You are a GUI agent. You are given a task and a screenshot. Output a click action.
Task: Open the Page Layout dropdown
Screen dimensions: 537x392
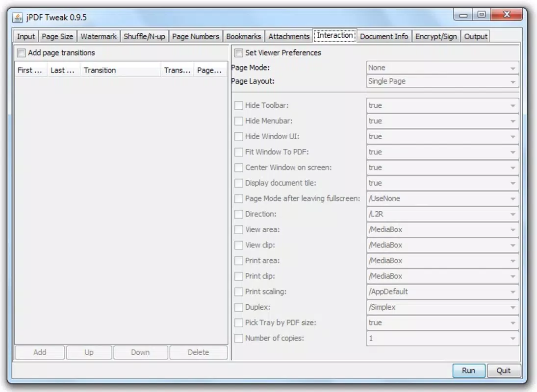[x=442, y=81]
